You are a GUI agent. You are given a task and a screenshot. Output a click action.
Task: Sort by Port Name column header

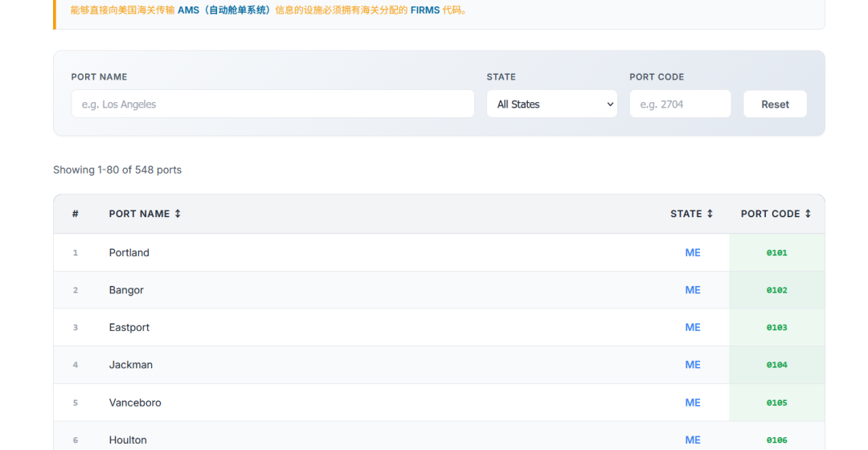coord(145,214)
